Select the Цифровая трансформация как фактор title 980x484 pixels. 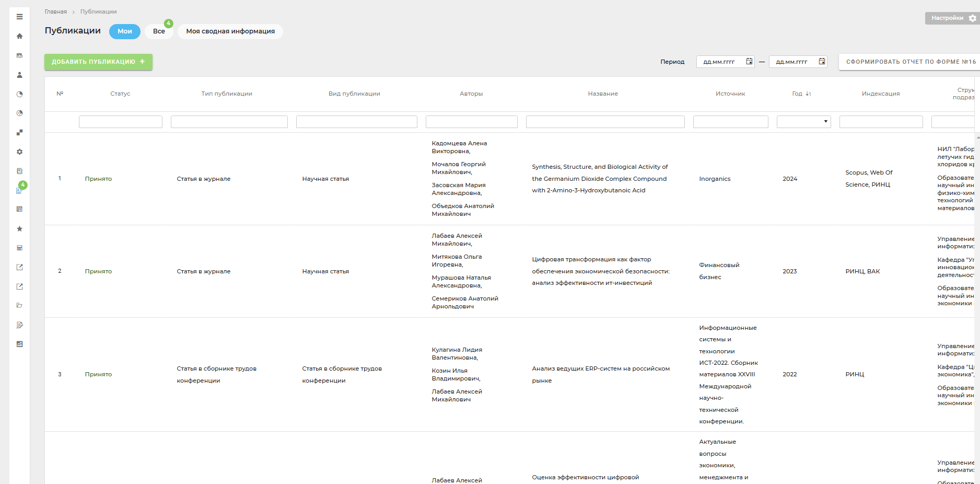(x=601, y=271)
